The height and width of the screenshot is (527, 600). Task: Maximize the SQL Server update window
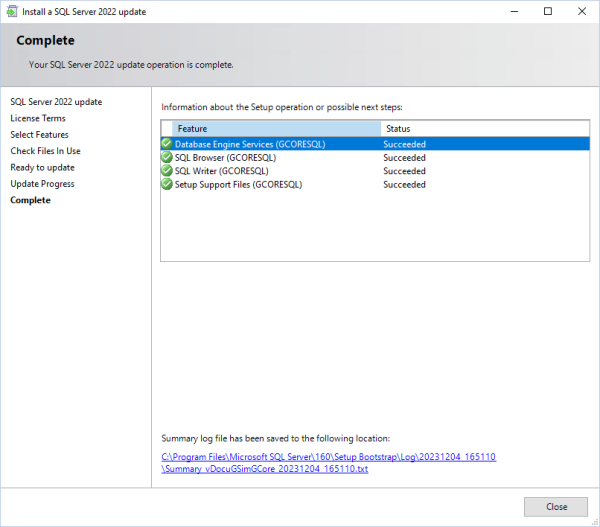(x=547, y=11)
